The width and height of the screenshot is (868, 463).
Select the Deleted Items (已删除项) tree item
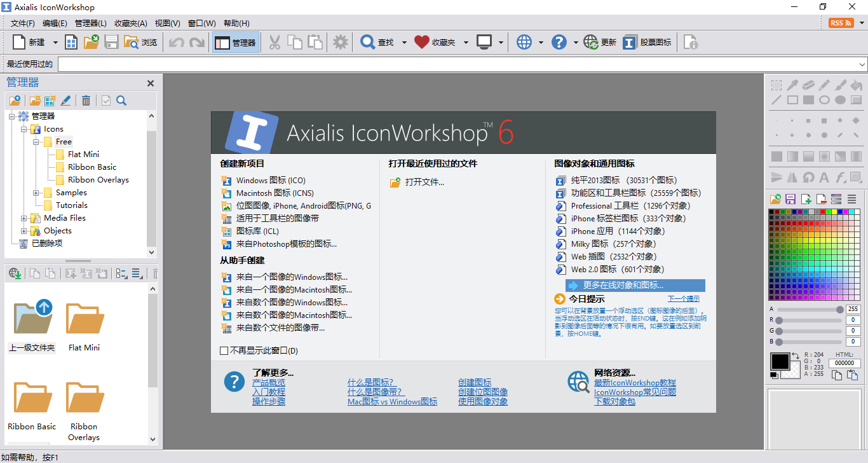[47, 244]
